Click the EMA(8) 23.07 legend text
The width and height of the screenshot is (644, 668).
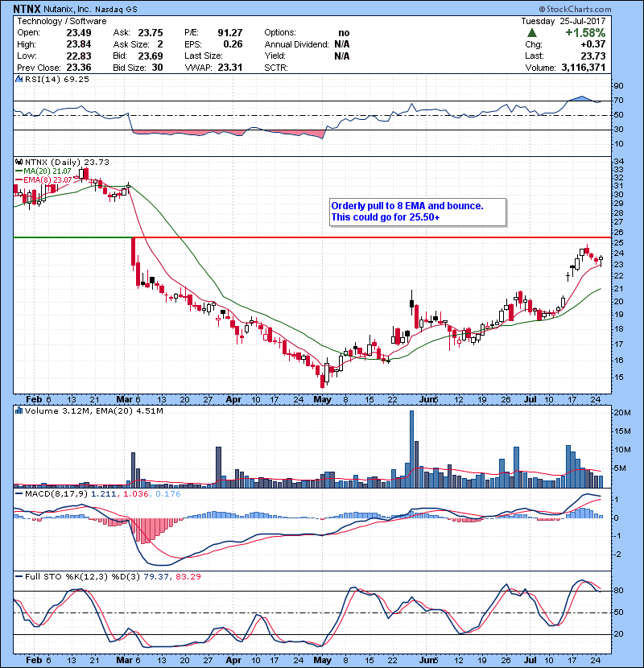point(47,179)
